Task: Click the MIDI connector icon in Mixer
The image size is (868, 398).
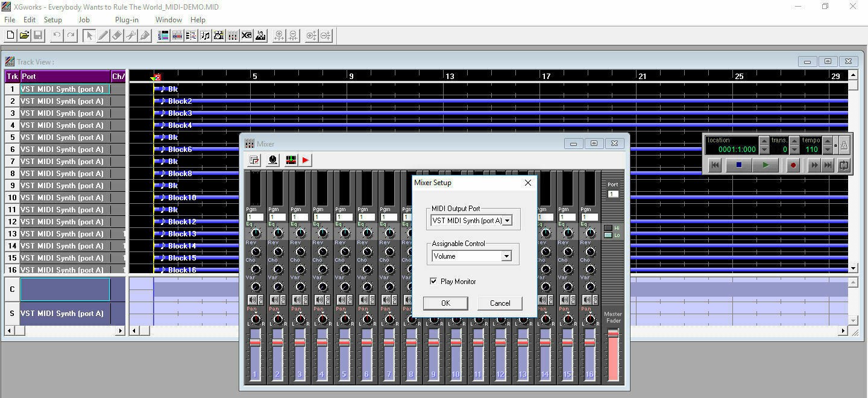Action: 272,160
